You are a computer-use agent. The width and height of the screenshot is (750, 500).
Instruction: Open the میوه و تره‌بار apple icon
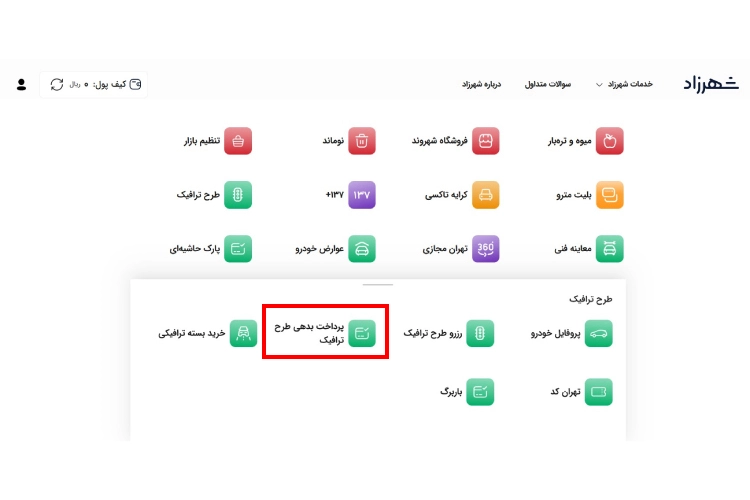click(609, 141)
